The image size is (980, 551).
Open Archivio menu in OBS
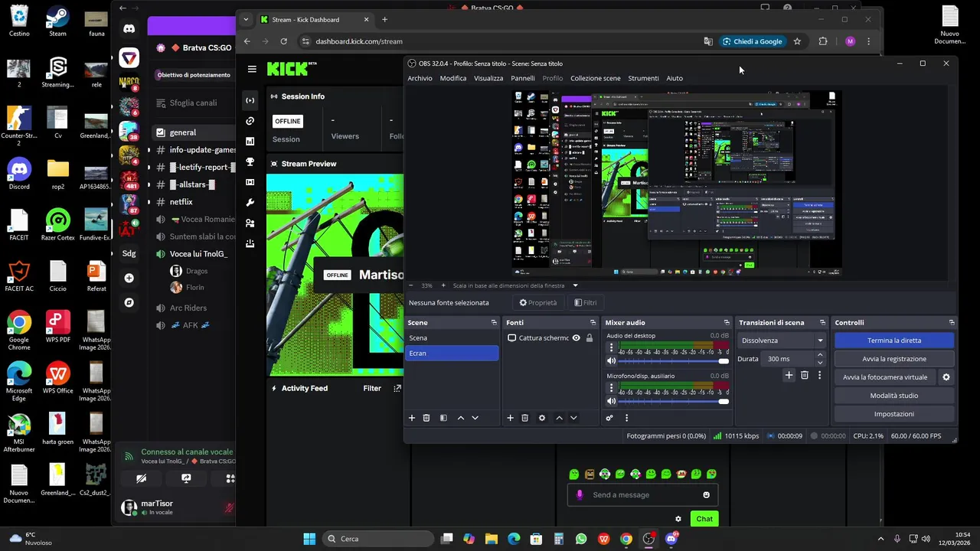point(420,78)
